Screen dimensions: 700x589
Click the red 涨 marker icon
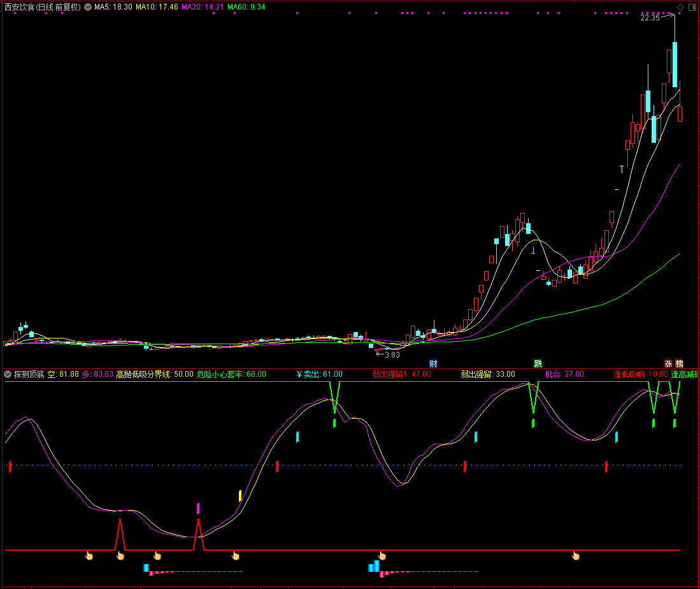668,364
